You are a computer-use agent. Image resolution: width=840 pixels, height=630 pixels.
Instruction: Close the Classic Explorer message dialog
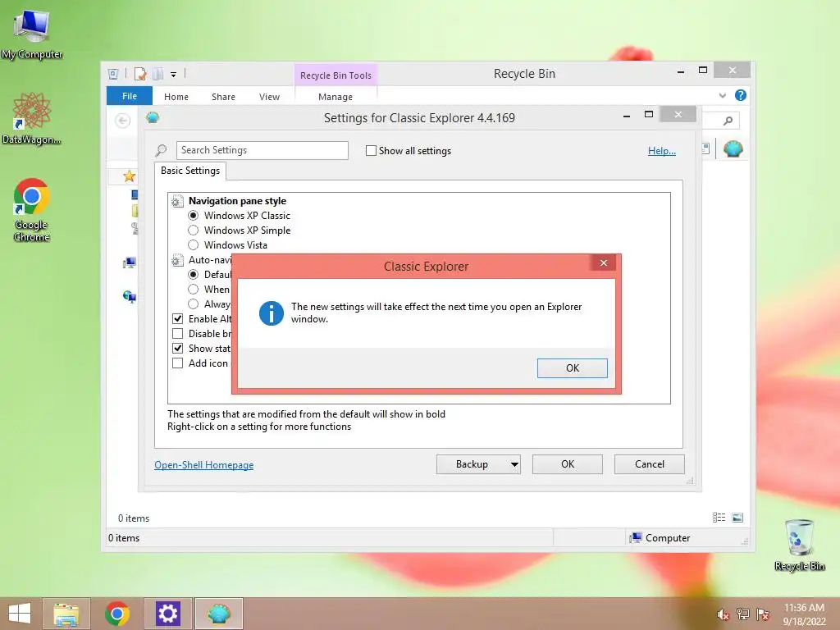[604, 263]
